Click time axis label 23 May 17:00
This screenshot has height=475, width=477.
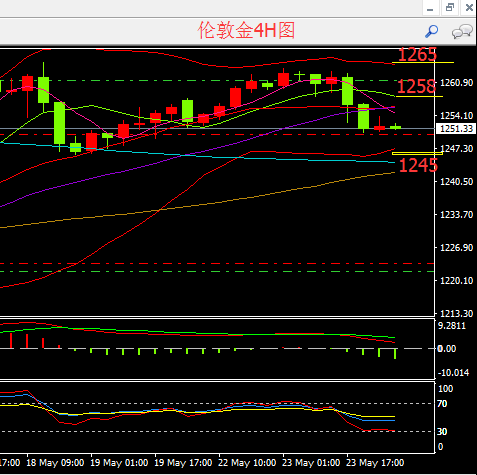tap(375, 463)
